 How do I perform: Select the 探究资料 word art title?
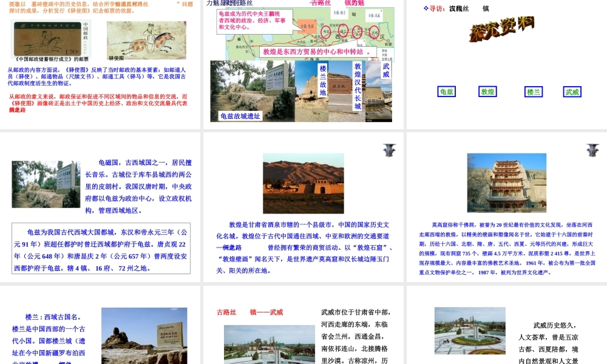click(x=502, y=29)
